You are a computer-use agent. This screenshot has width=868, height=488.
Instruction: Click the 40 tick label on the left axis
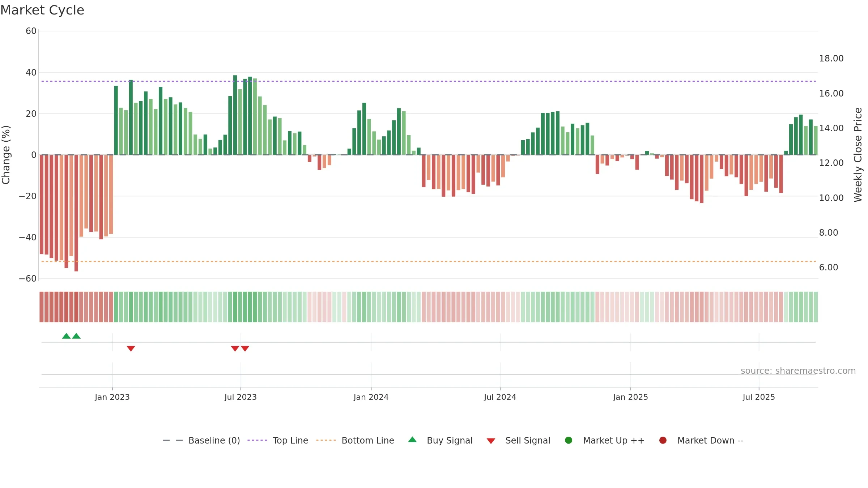point(31,72)
